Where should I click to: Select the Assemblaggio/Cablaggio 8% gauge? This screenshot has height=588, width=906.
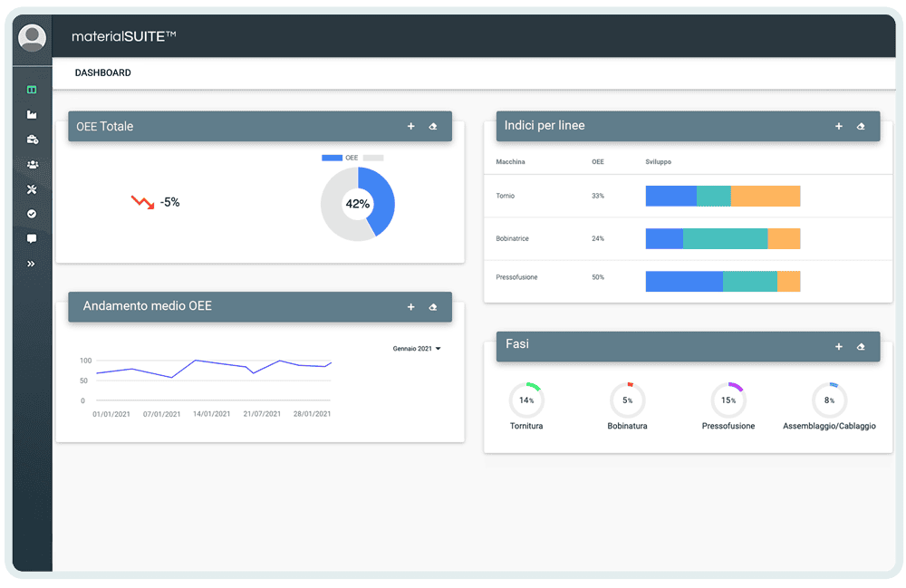(x=829, y=400)
